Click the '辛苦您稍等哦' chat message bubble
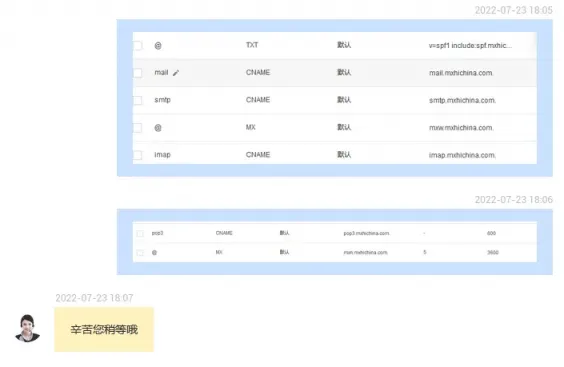 (x=104, y=329)
